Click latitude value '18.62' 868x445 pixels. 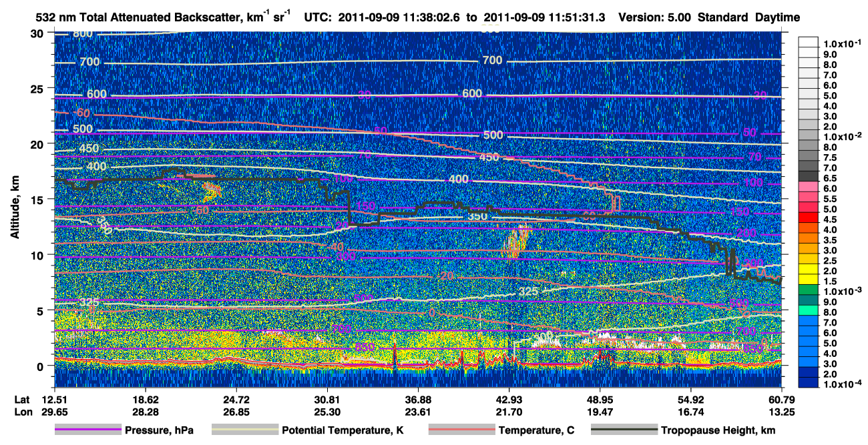(146, 399)
